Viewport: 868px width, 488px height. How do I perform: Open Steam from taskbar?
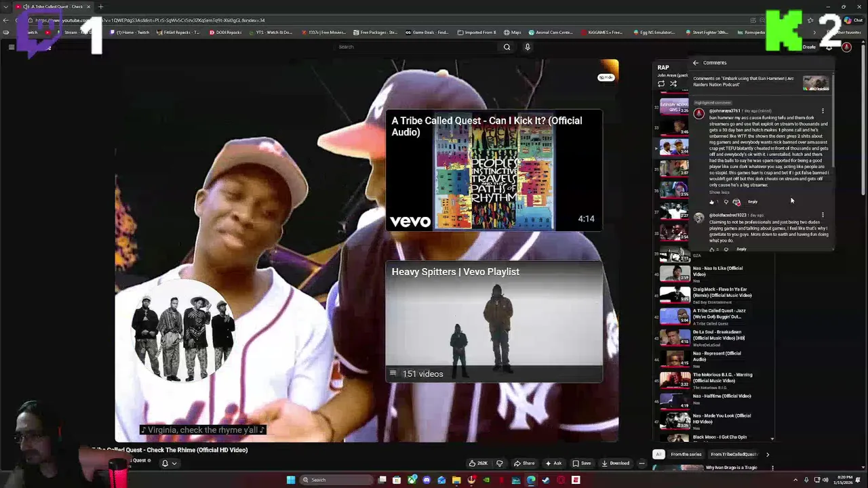coord(545,480)
